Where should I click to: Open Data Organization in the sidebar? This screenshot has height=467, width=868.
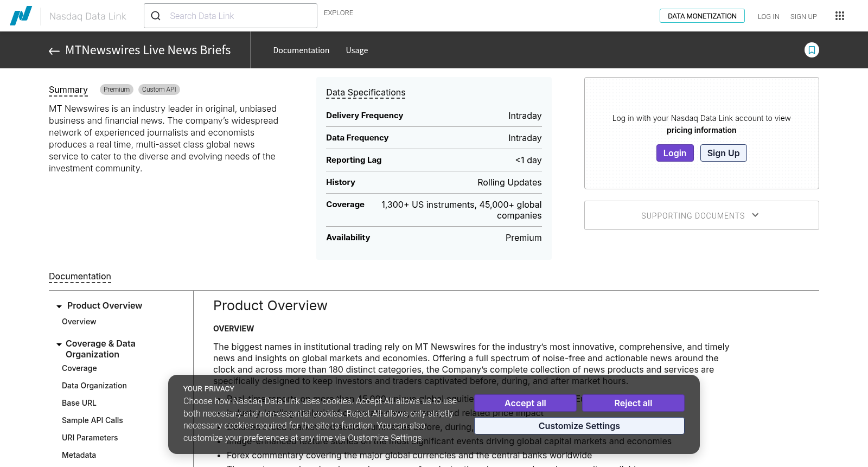click(94, 386)
